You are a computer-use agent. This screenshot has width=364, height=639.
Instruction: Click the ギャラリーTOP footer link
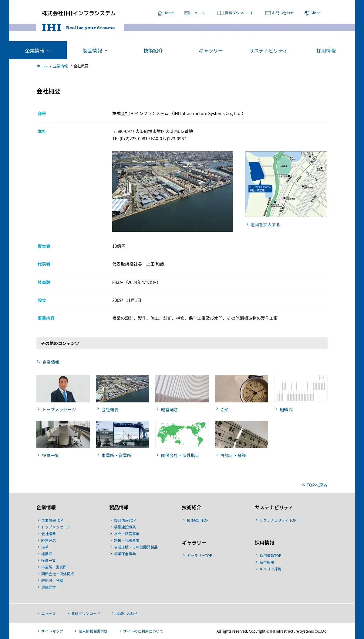click(x=199, y=555)
